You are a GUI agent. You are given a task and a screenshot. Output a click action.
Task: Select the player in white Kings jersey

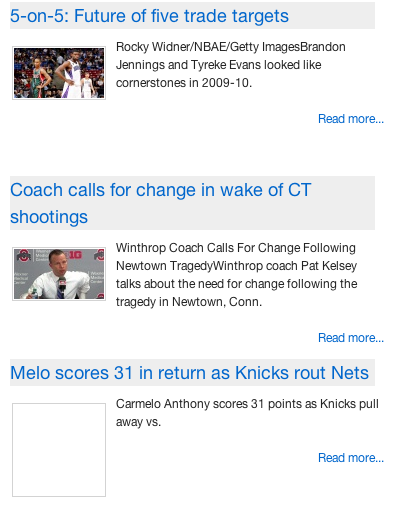(70, 74)
